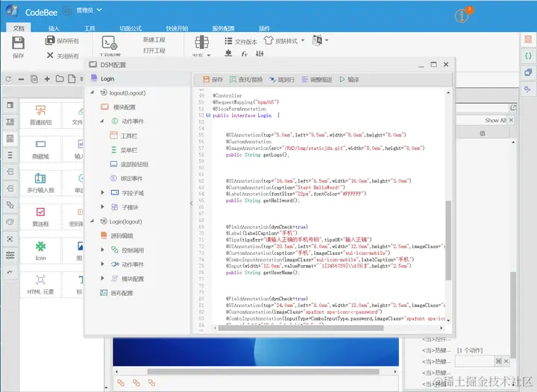Click the horizontal sliders icon in the left sidebar

click(10, 255)
